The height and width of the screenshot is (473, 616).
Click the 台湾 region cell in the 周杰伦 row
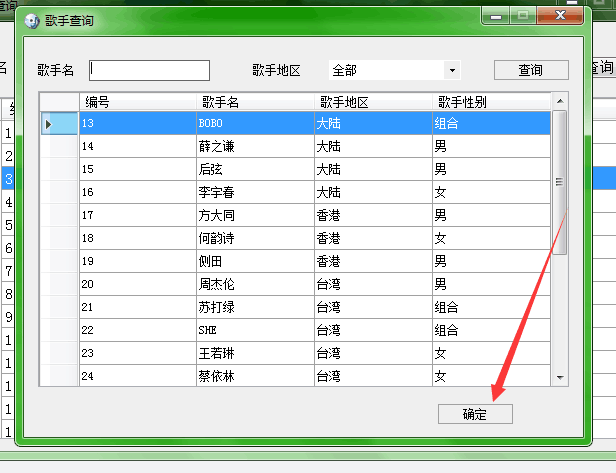(x=373, y=284)
